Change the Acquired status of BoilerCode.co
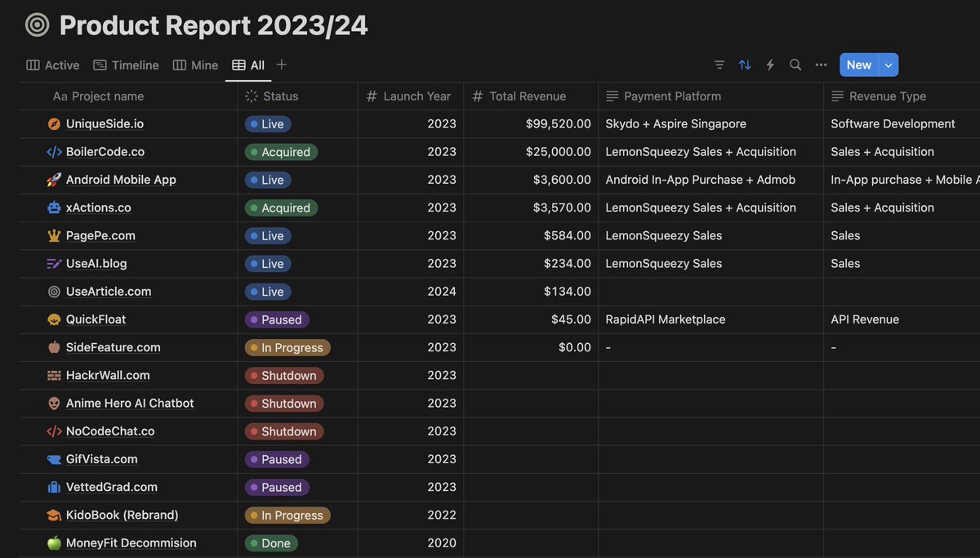Viewport: 980px width, 558px height. (281, 152)
